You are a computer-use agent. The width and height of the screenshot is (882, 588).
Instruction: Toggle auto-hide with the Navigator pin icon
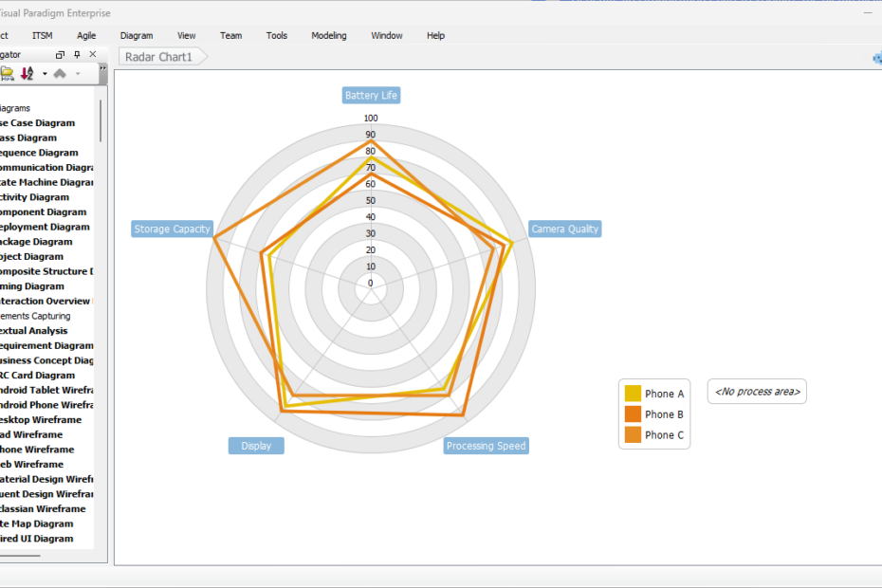77,54
